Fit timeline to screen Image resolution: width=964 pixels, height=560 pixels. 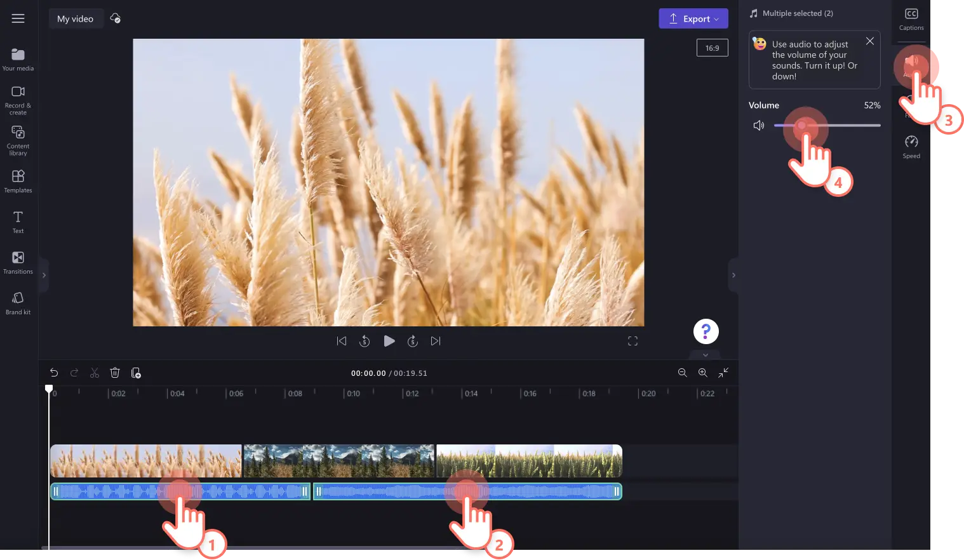[x=723, y=373]
